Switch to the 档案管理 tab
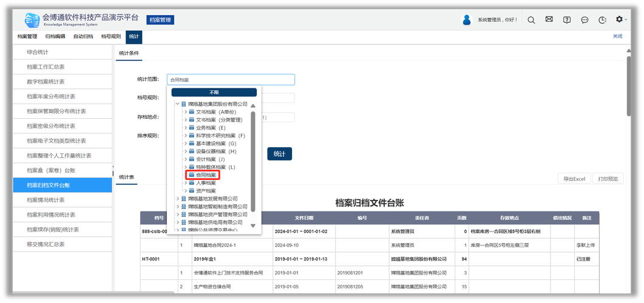Screen dimensions: 644x303 (x=27, y=36)
